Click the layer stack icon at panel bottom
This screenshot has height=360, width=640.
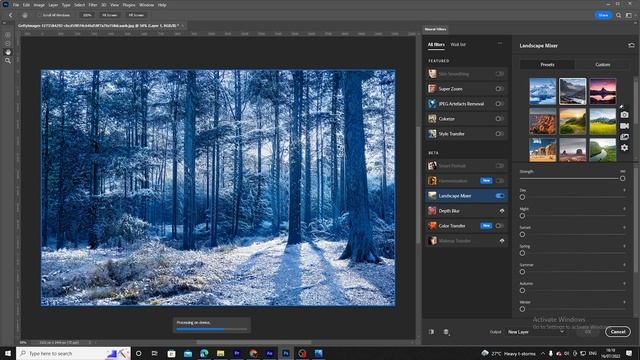point(446,332)
